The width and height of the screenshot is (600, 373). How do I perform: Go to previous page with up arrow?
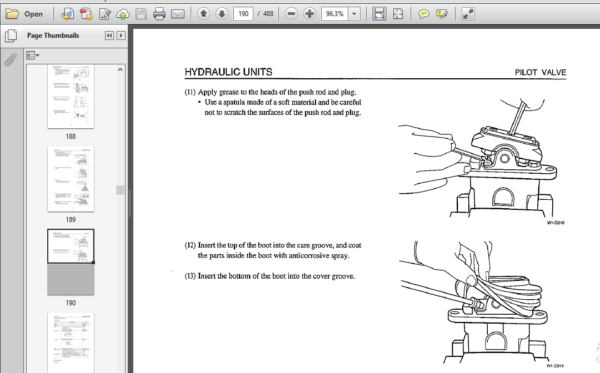pos(204,14)
